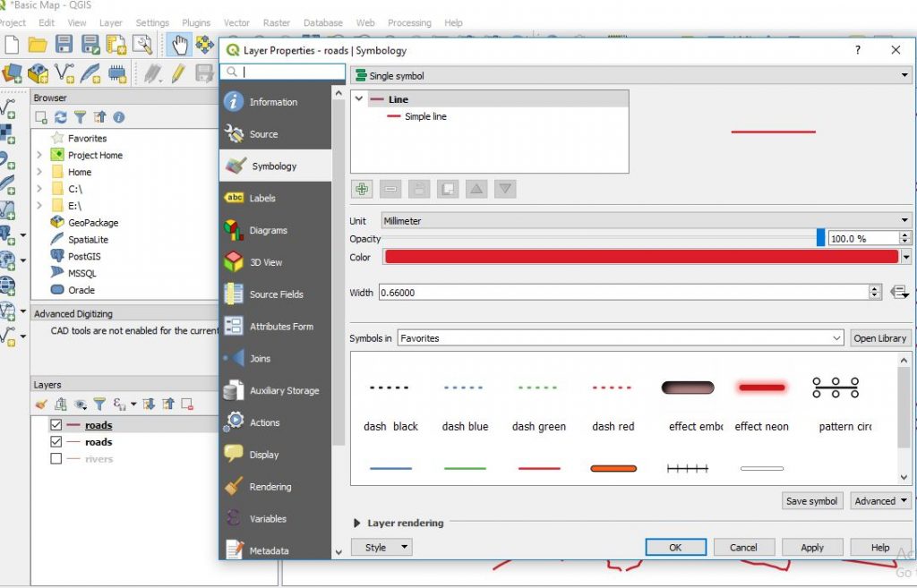The height and width of the screenshot is (588, 917).
Task: Enable the rivers layer checkbox
Action: (56, 459)
